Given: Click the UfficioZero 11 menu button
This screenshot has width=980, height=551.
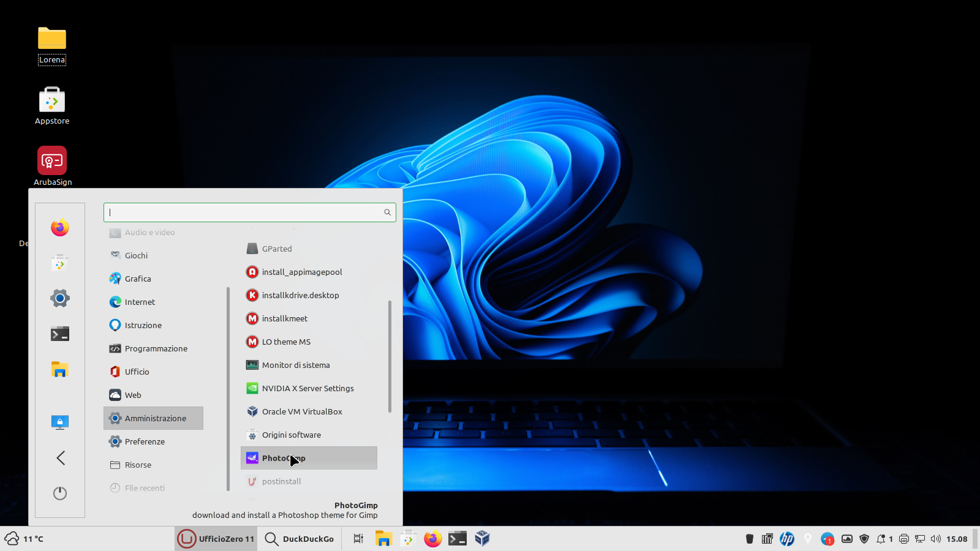Looking at the screenshot, I should pyautogui.click(x=216, y=539).
